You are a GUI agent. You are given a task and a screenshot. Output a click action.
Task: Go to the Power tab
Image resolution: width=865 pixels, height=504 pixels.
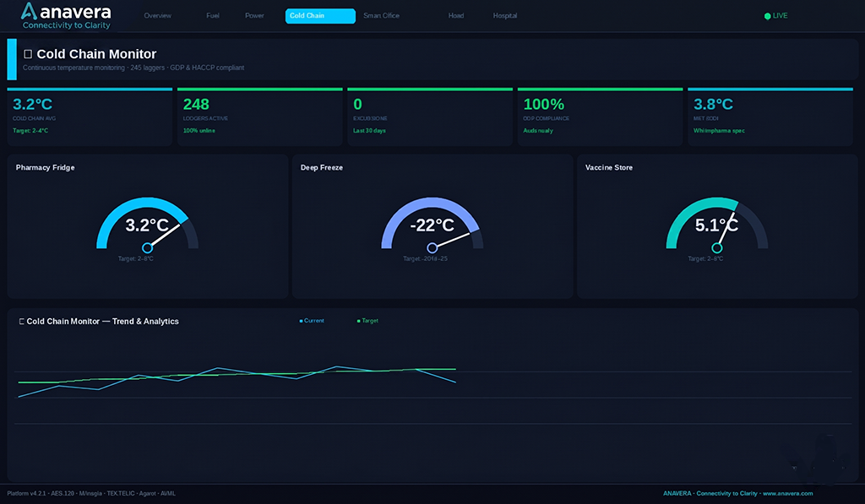pyautogui.click(x=254, y=15)
